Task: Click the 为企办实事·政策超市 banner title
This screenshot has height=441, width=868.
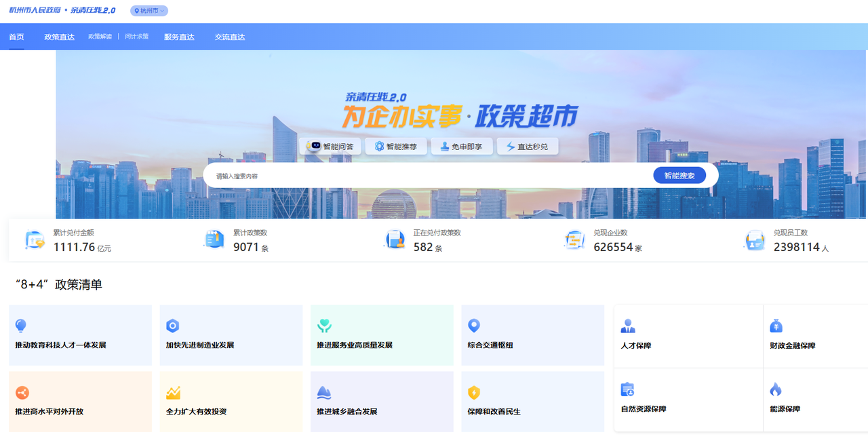Action: point(460,117)
